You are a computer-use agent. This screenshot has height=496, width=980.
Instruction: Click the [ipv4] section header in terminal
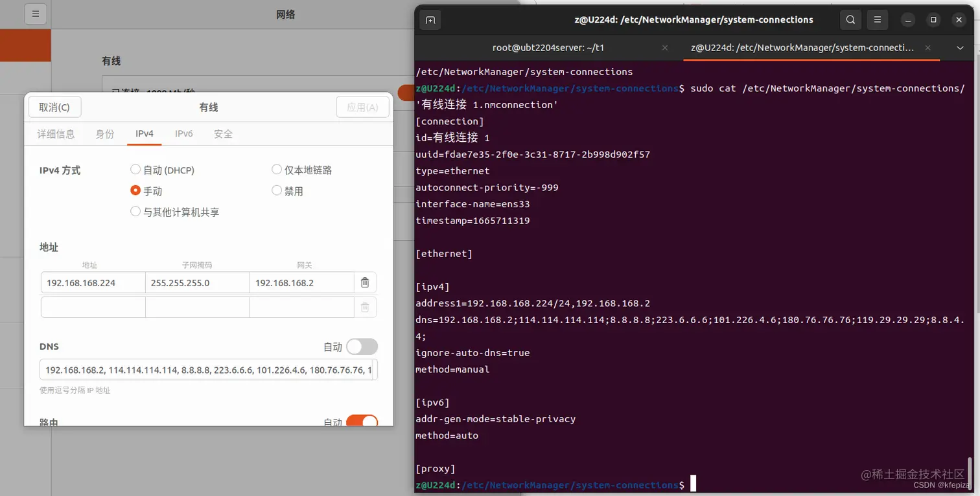pos(433,287)
